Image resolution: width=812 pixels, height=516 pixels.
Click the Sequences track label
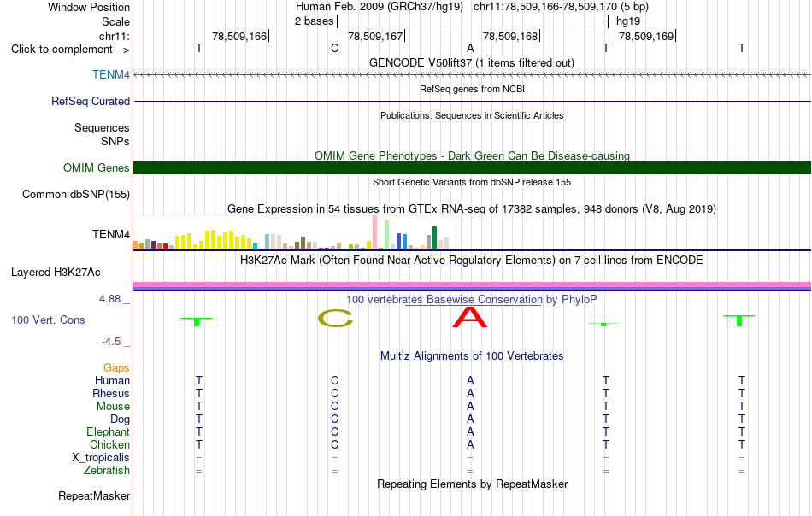(102, 127)
